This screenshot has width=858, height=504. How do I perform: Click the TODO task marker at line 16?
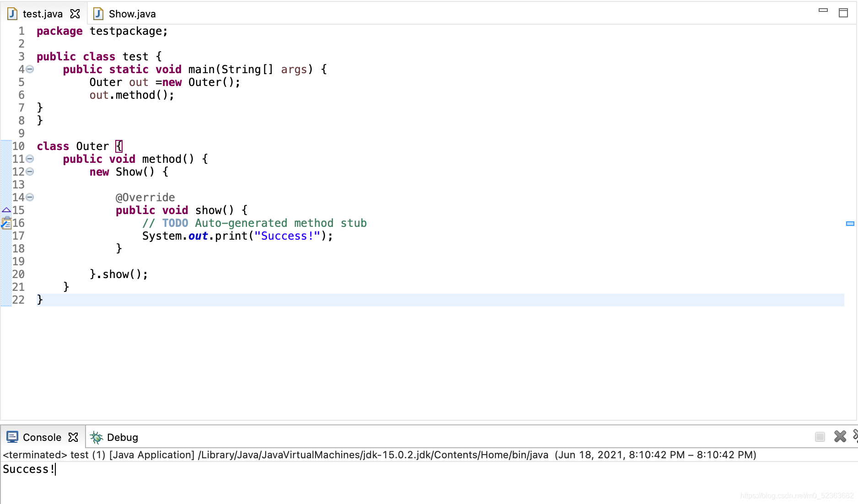[x=6, y=223]
